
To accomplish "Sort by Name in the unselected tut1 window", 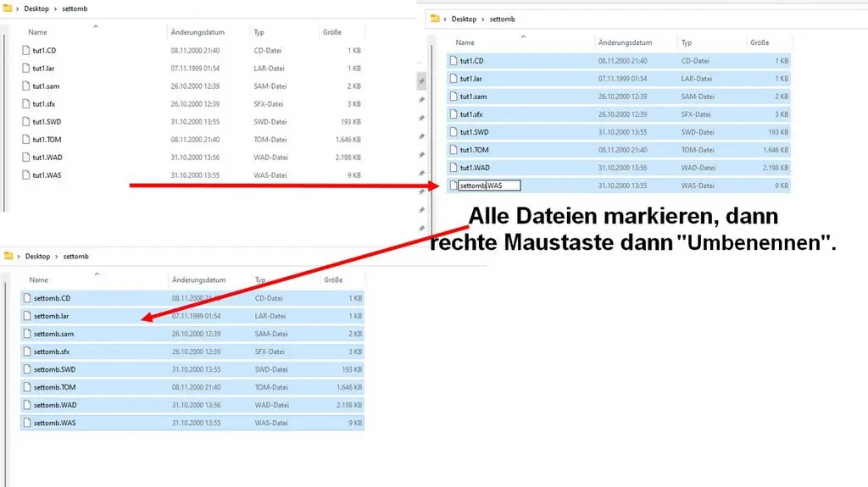I will [37, 32].
